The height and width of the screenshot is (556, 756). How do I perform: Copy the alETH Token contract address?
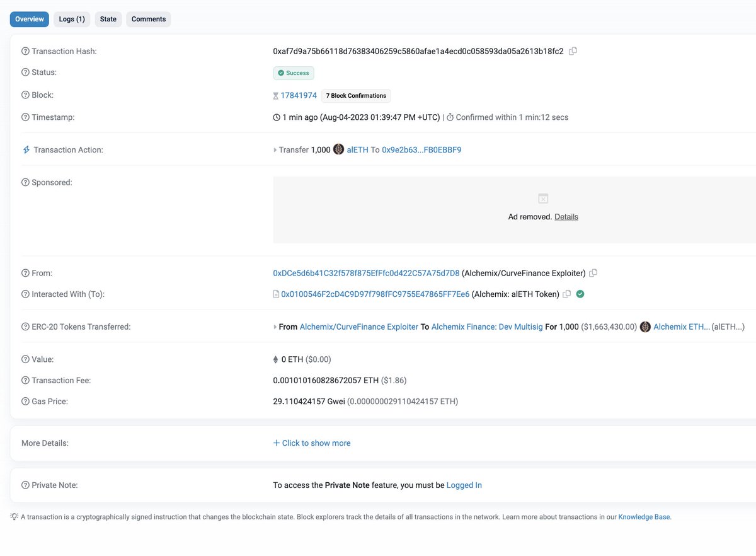click(x=566, y=294)
